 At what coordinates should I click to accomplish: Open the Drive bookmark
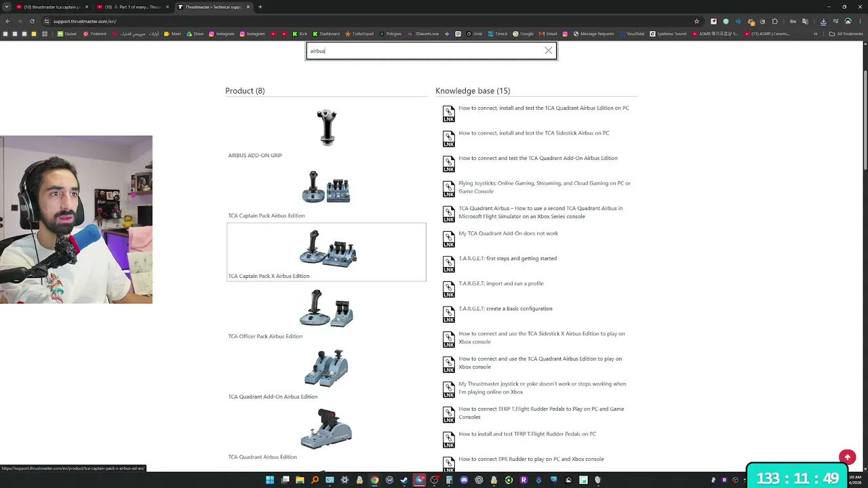click(x=195, y=33)
